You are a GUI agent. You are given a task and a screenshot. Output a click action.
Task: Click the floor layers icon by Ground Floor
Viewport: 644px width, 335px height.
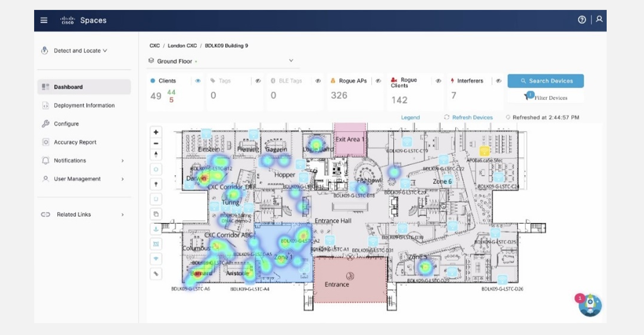click(151, 61)
